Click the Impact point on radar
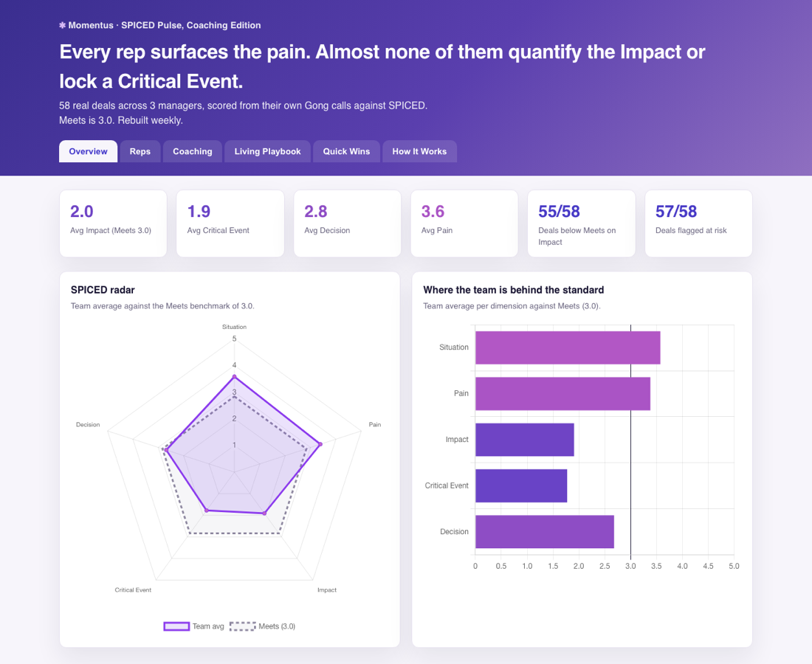Image resolution: width=812 pixels, height=664 pixels. [264, 513]
